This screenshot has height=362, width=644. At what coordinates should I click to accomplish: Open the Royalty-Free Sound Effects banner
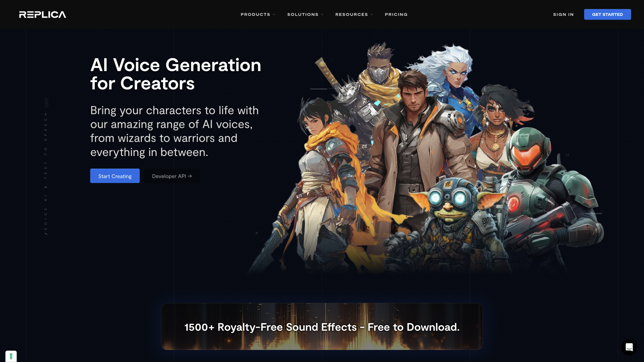(x=322, y=327)
